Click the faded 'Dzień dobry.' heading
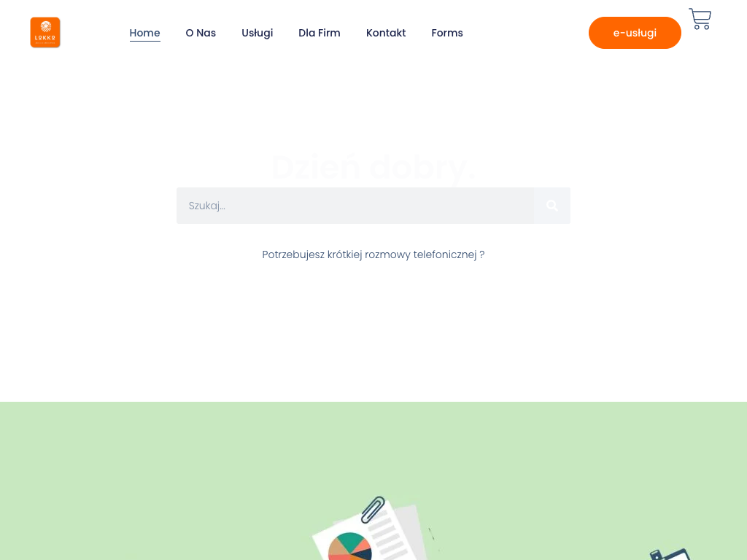Screen dimensions: 747x560 (373, 168)
